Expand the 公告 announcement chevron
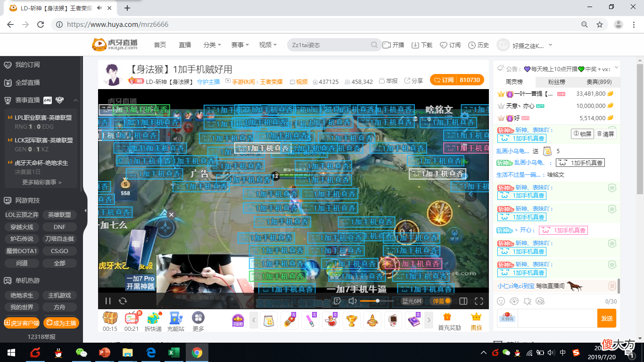Viewport: 644px width, 362px height. coord(616,68)
